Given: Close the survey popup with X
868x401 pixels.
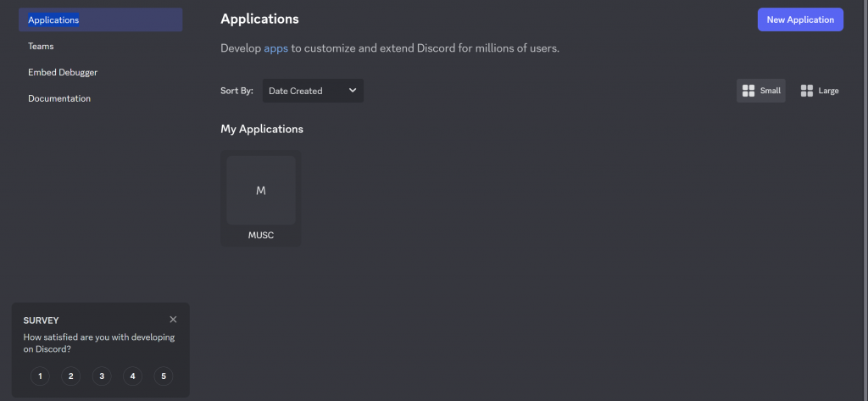Looking at the screenshot, I should click(173, 320).
